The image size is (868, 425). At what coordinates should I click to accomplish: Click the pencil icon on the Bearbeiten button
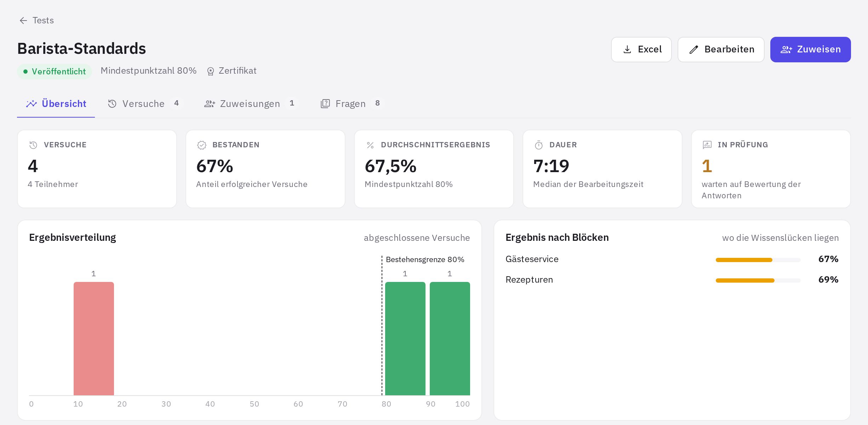coord(694,50)
